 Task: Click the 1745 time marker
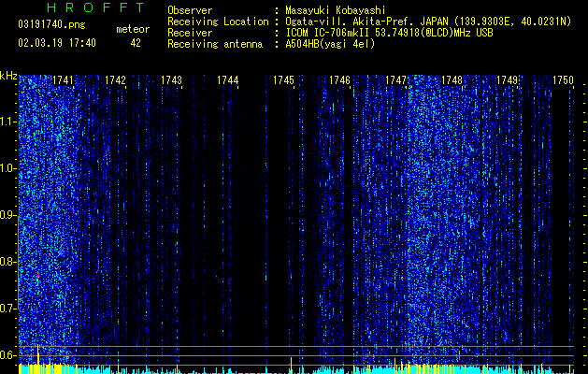283,79
